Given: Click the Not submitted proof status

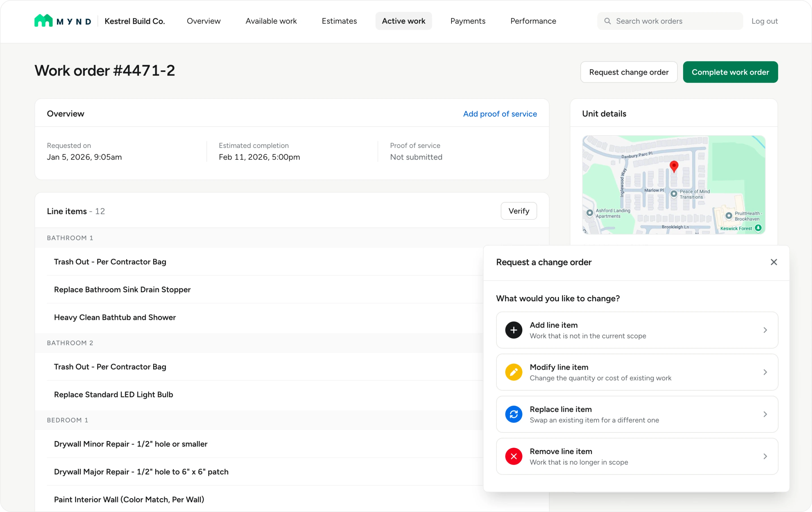Looking at the screenshot, I should 416,157.
